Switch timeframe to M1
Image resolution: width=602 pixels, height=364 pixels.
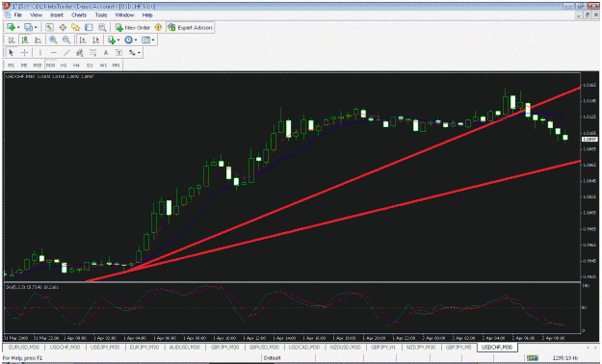tap(11, 65)
